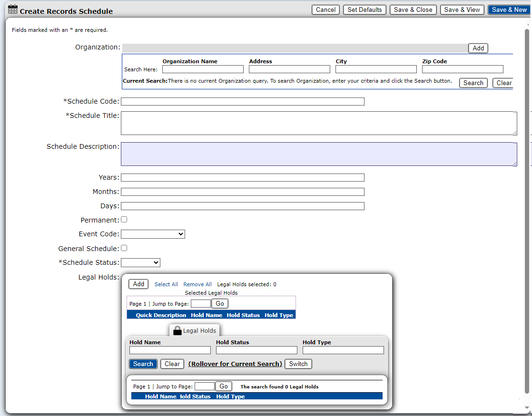Image resolution: width=532 pixels, height=416 pixels.
Task: Click Save & Close button
Action: coord(413,10)
